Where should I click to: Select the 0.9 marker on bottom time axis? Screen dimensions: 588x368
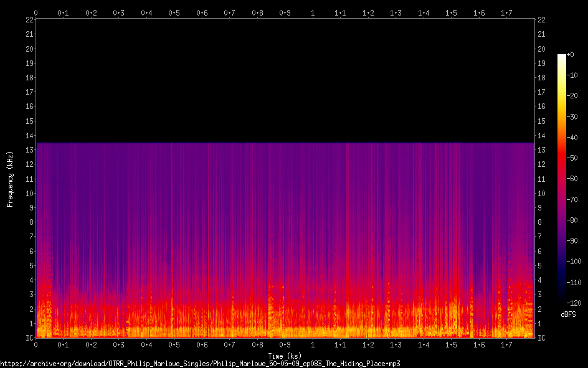tap(285, 345)
